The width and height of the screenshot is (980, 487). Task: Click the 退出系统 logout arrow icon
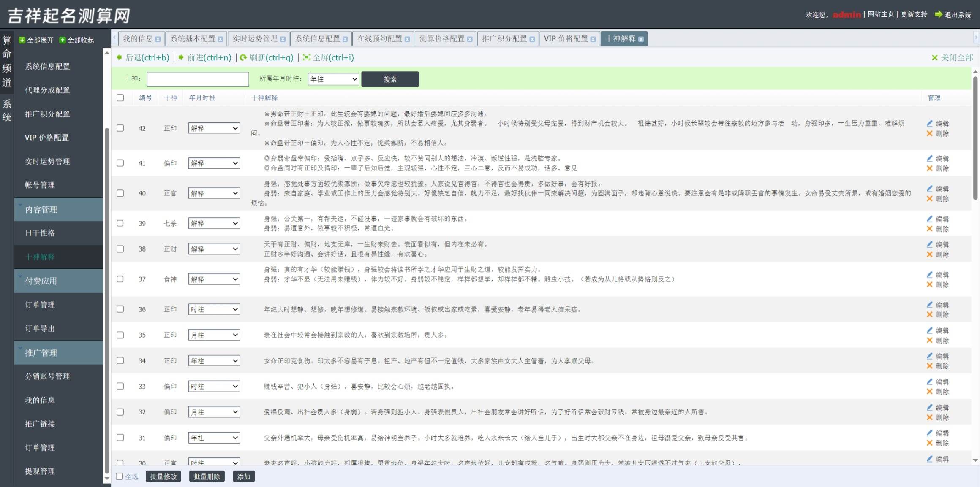(938, 14)
